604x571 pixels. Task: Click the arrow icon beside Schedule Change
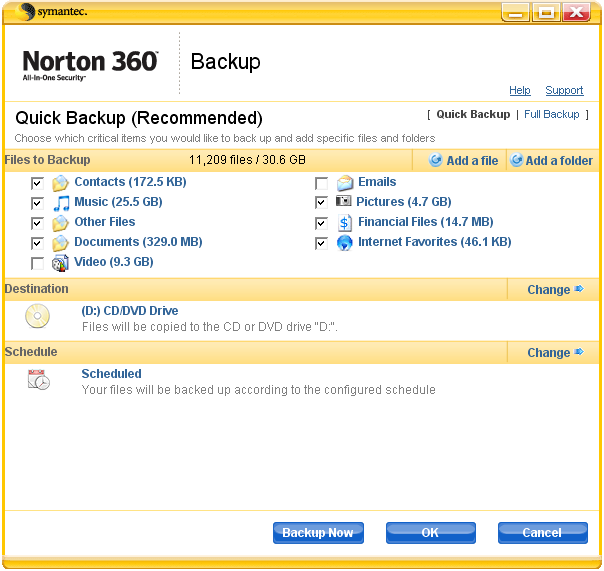(579, 352)
